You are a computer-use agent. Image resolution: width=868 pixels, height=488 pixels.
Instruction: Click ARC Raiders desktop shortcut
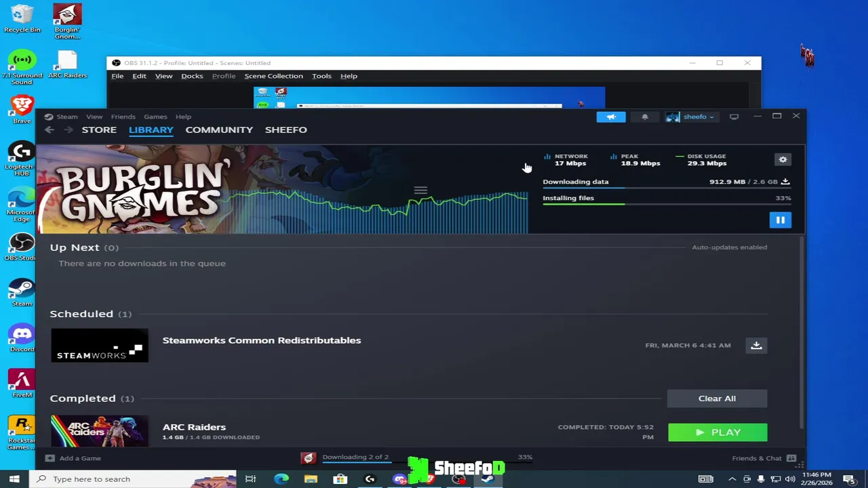[x=67, y=65]
